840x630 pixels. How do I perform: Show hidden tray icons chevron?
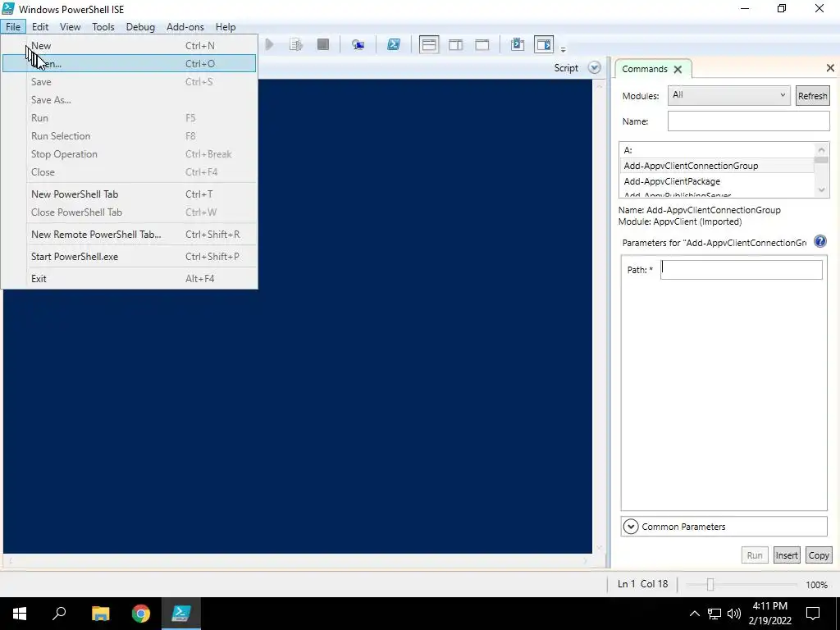click(x=694, y=614)
